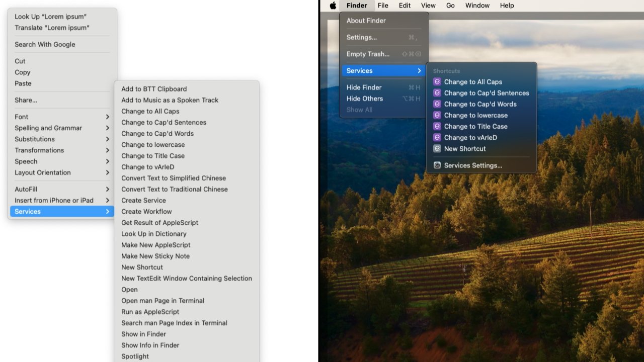
Task: Expand the Layout Orientation submenu arrow
Action: coord(107,172)
